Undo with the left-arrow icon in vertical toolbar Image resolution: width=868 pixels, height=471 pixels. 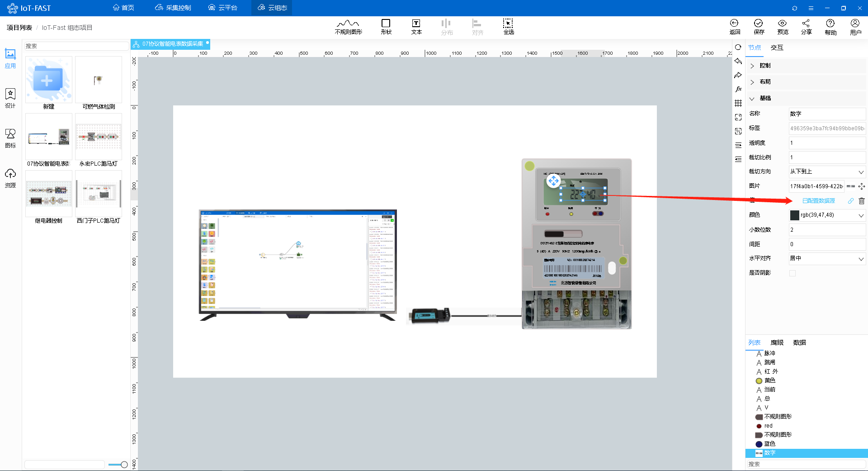coord(738,61)
